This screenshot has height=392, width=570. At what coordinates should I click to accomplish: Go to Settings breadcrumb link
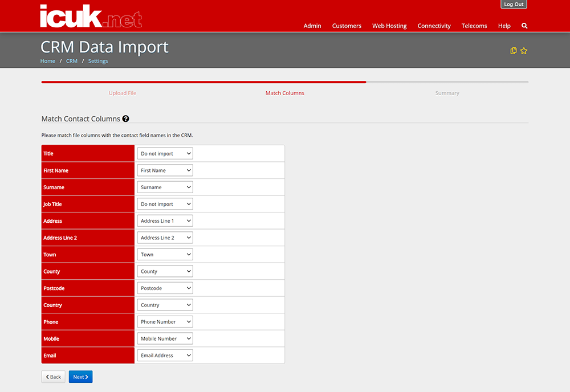pyautogui.click(x=98, y=61)
